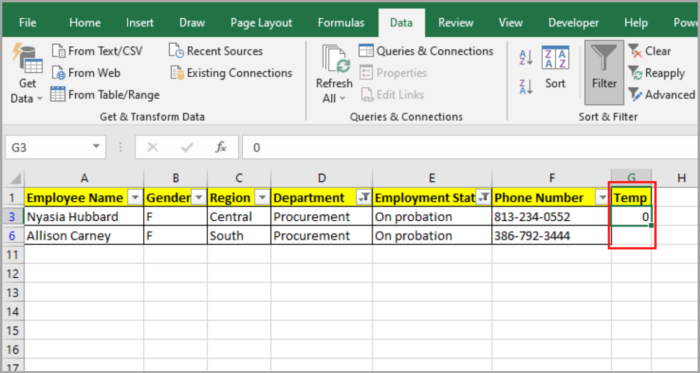Sort Z to A descending
This screenshot has height=373, width=700.
[x=526, y=86]
